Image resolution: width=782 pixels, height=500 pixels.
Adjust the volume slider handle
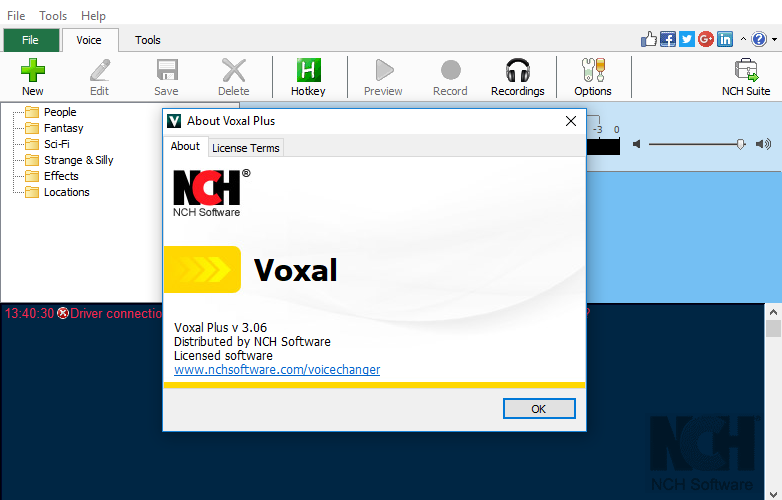[x=741, y=144]
